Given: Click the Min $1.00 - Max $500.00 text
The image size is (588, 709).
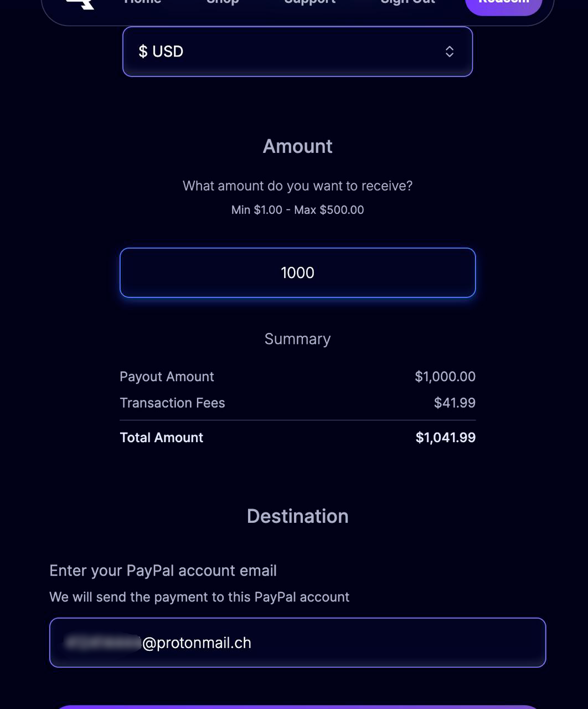Looking at the screenshot, I should (x=297, y=210).
